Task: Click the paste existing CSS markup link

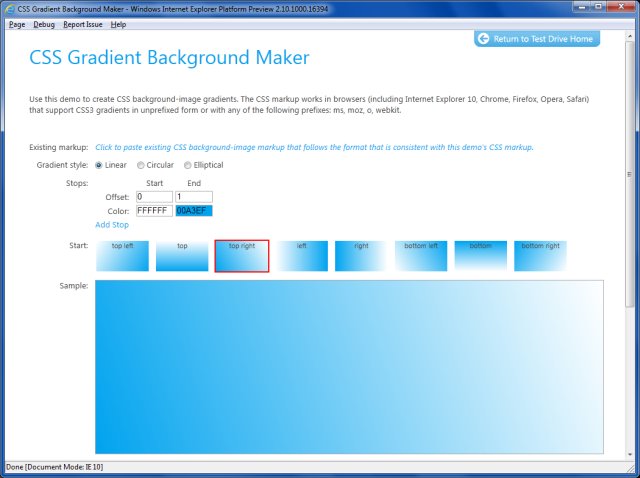Action: 314,147
